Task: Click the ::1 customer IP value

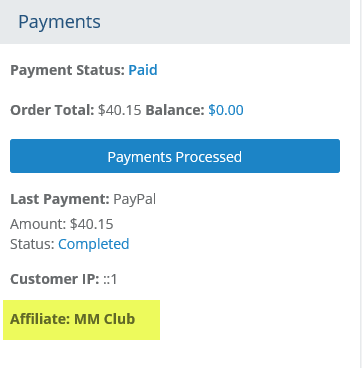Action: (x=110, y=279)
